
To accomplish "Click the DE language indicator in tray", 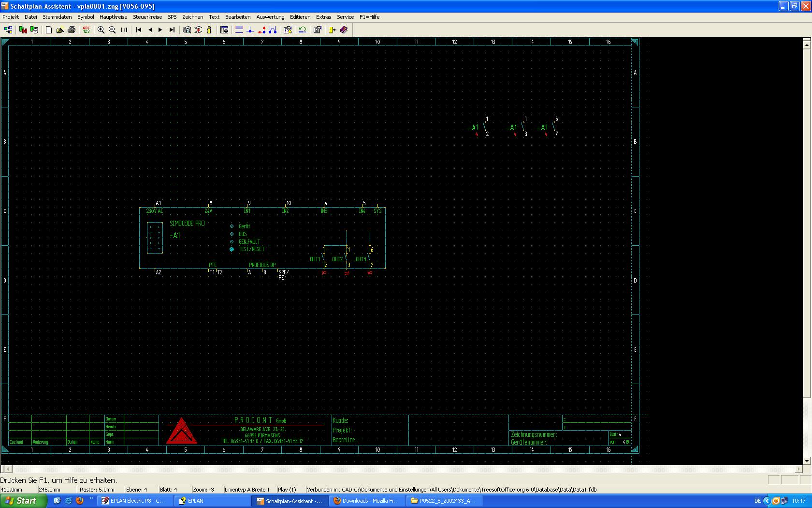I will click(757, 501).
